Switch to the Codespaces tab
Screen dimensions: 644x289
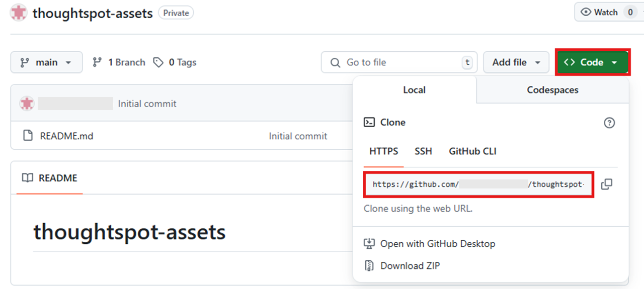pyautogui.click(x=552, y=90)
